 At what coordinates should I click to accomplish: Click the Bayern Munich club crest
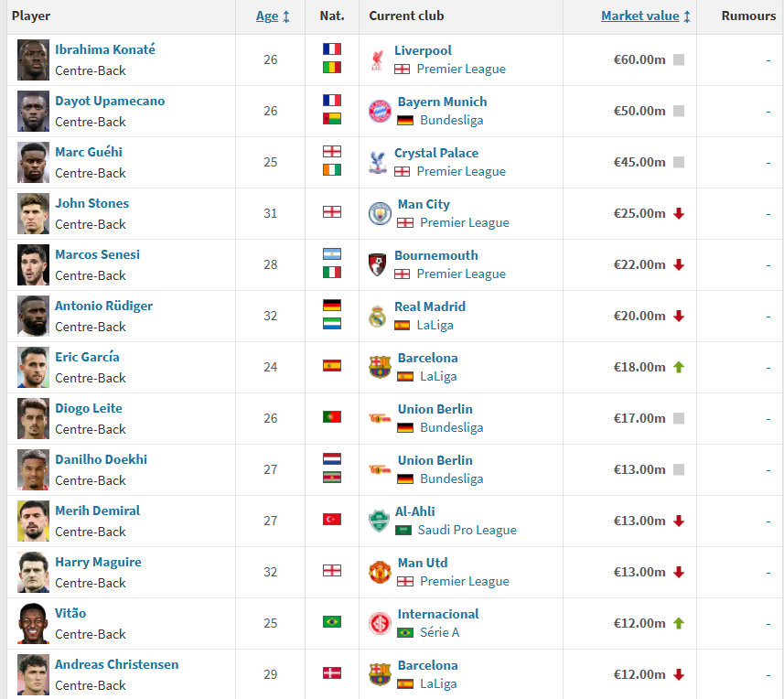point(379,112)
